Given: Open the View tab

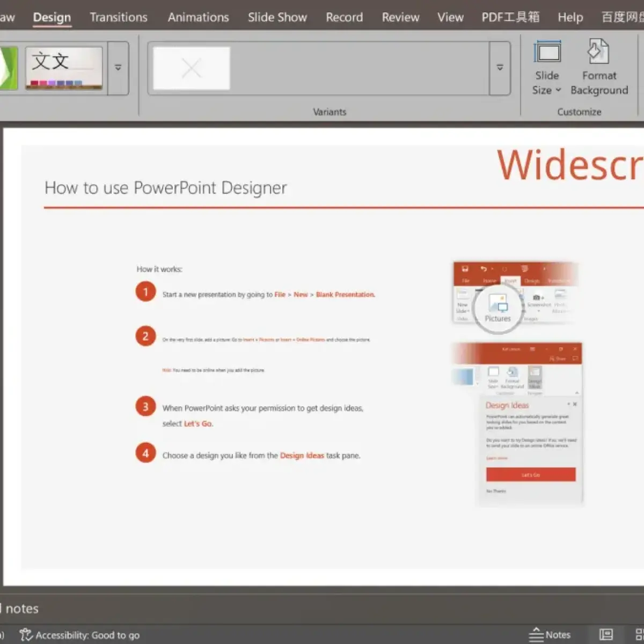Looking at the screenshot, I should (x=450, y=17).
